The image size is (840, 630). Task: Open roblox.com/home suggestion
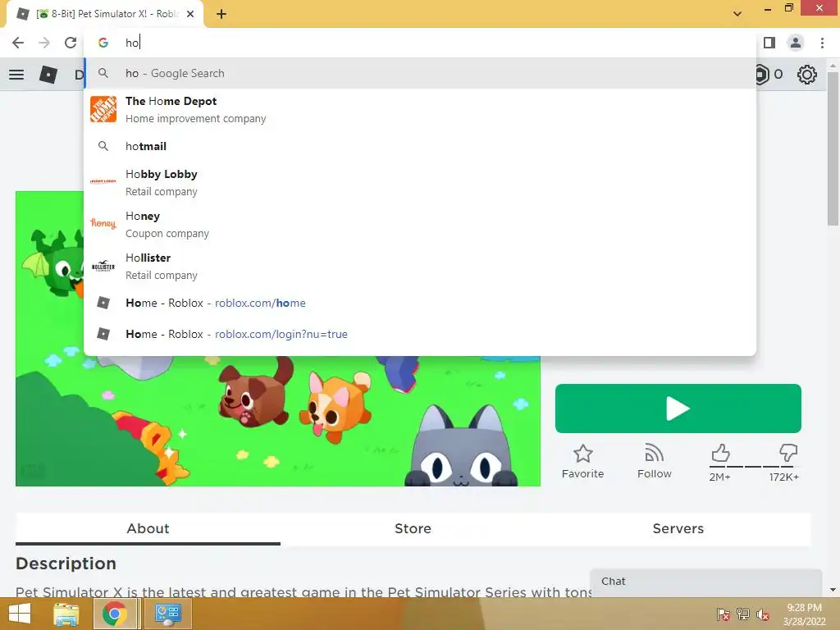[420, 304]
